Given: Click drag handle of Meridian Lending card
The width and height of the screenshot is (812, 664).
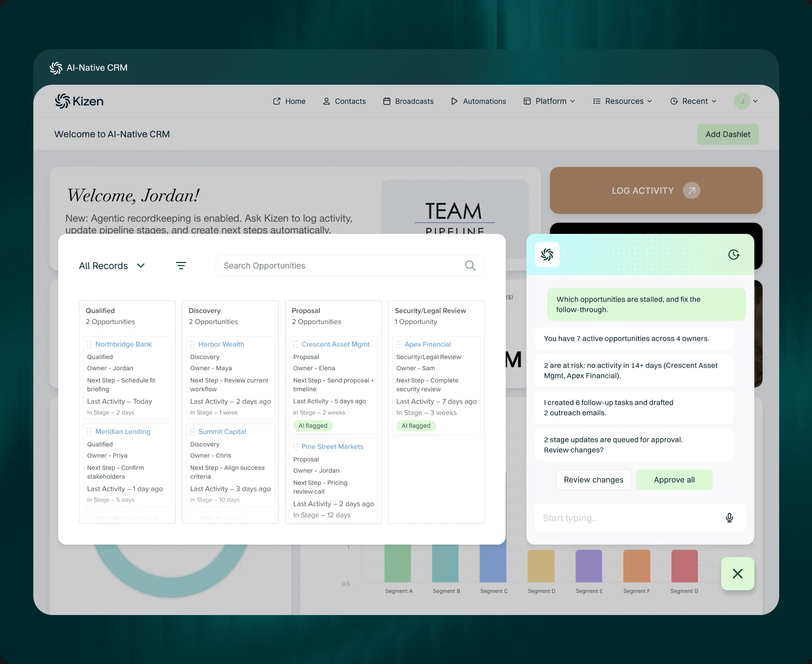Looking at the screenshot, I should (89, 431).
